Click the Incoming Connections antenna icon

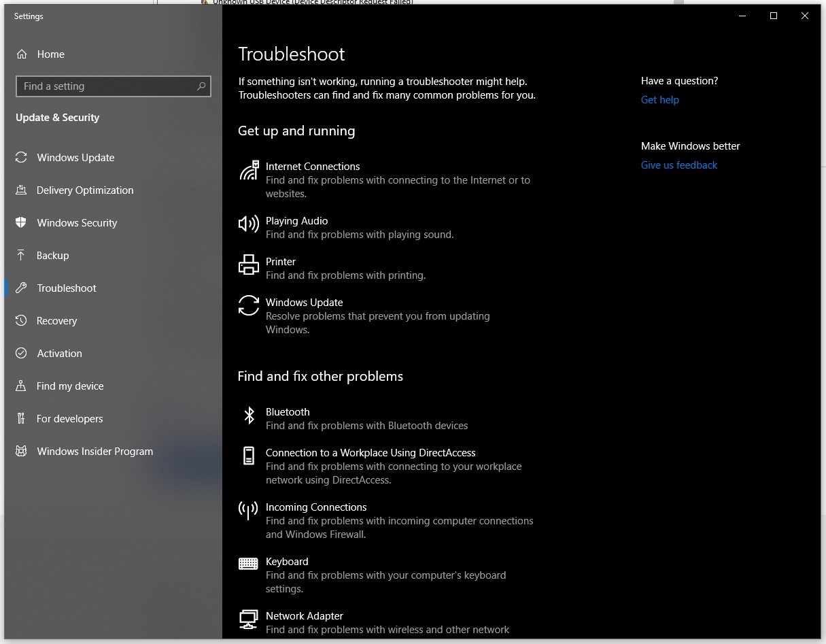(x=249, y=510)
